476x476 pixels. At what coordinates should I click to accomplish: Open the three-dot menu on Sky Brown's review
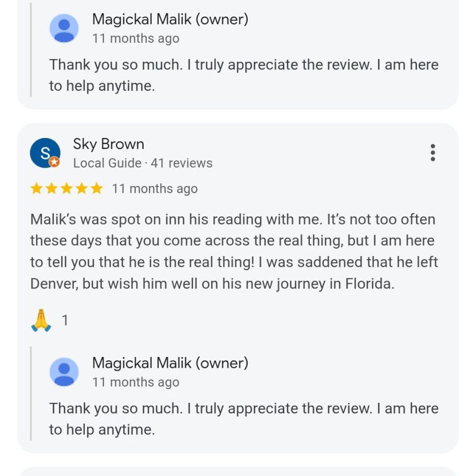pyautogui.click(x=433, y=153)
